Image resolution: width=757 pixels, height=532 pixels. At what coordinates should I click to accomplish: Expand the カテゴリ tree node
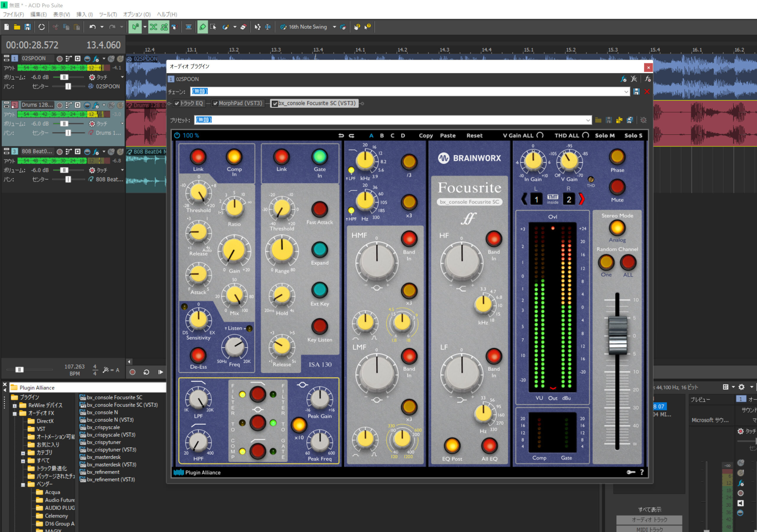pos(23,453)
